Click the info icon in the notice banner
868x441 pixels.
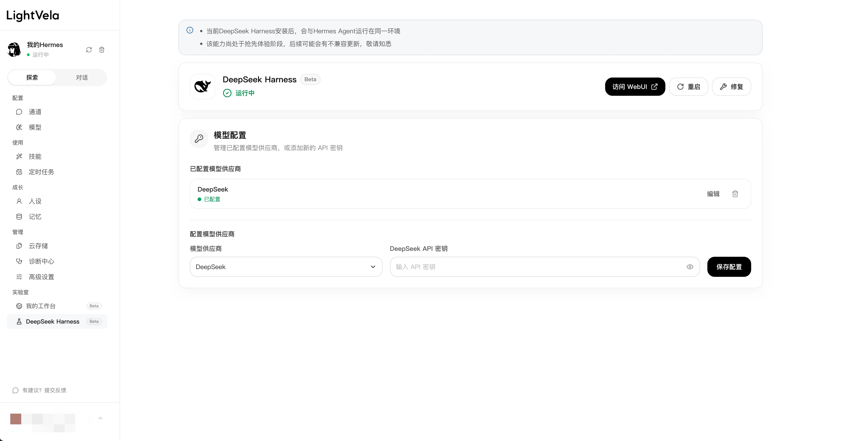click(190, 30)
